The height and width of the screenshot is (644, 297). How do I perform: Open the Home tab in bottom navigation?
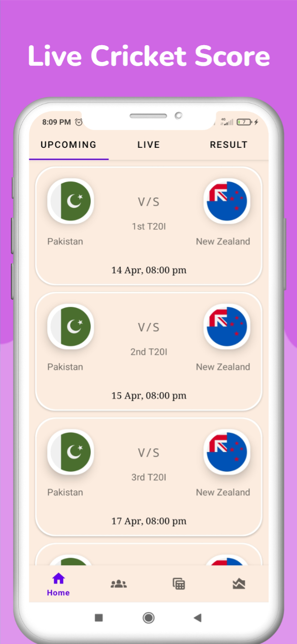pos(58,585)
